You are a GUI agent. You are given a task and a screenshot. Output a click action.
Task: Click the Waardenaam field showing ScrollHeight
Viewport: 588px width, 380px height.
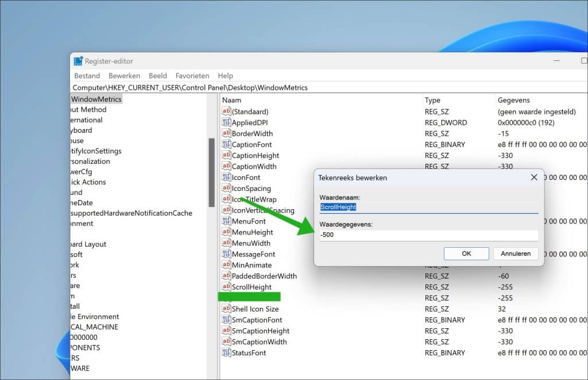click(428, 208)
